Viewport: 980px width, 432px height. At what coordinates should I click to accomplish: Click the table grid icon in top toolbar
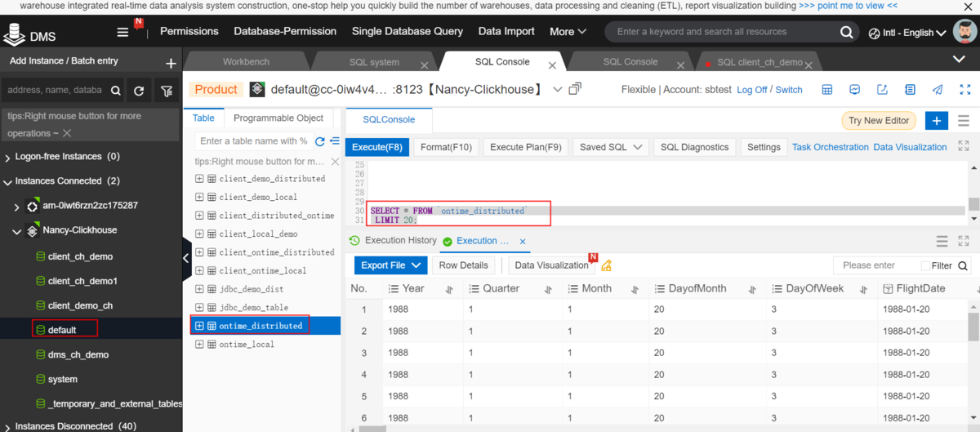point(827,90)
